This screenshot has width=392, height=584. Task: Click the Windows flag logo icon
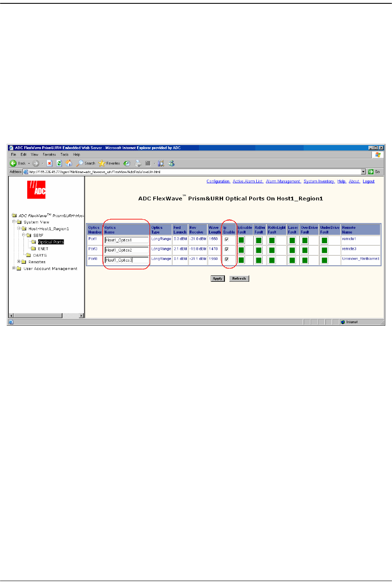tap(378, 155)
